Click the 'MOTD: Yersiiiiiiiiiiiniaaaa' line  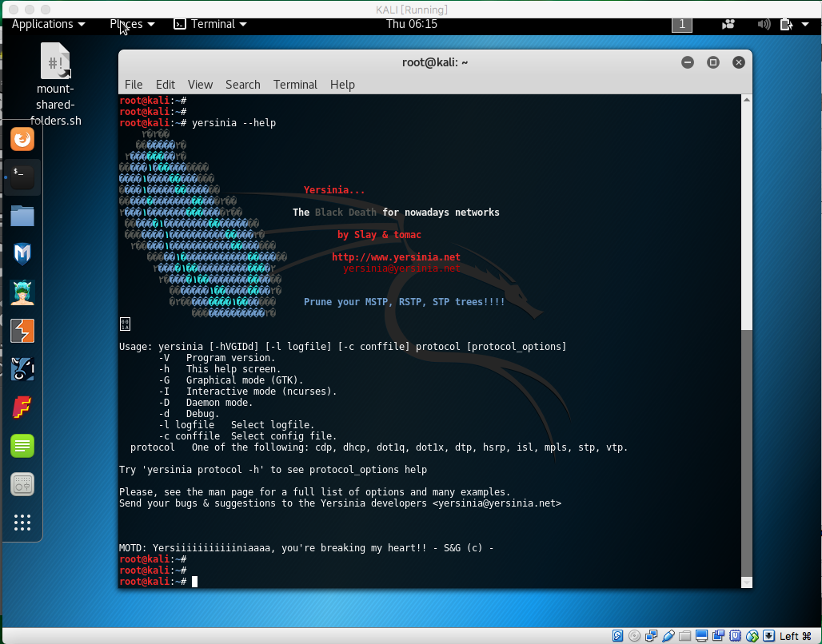pyautogui.click(x=306, y=548)
